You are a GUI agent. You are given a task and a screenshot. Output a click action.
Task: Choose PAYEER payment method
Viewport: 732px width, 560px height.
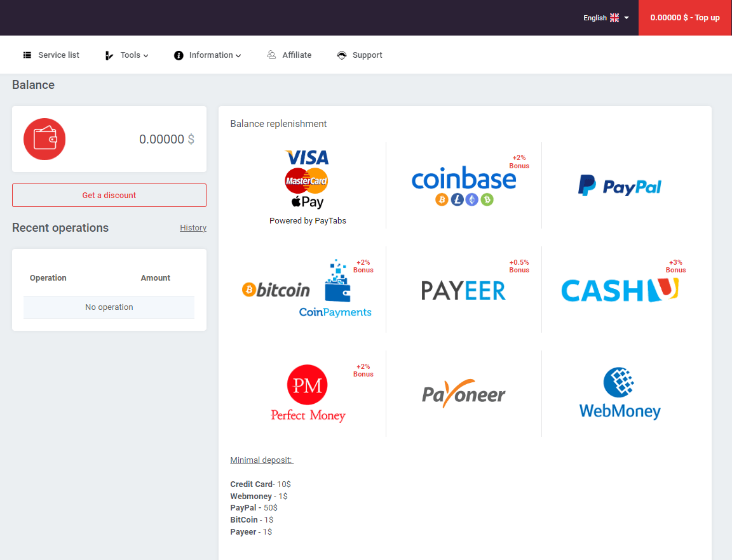tap(464, 290)
